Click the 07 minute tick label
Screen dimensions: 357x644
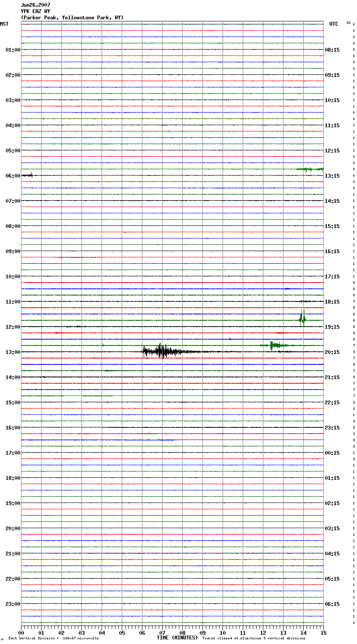tap(162, 633)
